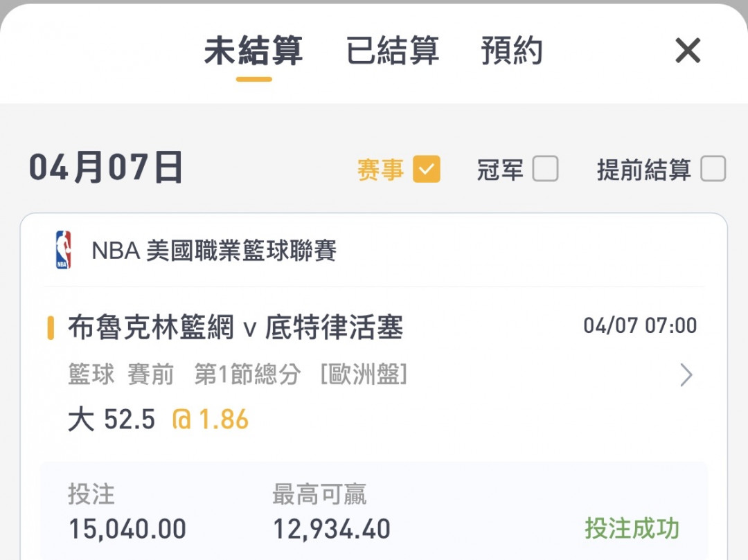Screen dimensions: 748x560
Task: Click the 12,934.40 max win amount
Action: [332, 529]
